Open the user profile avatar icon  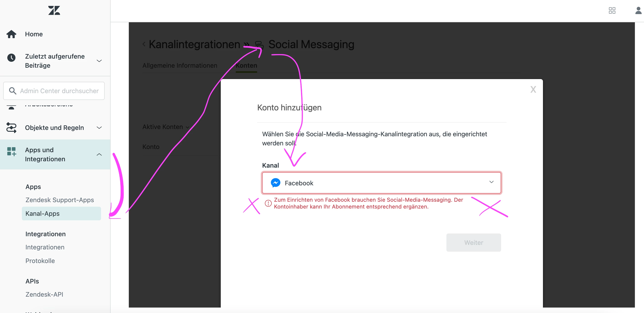[x=638, y=10]
